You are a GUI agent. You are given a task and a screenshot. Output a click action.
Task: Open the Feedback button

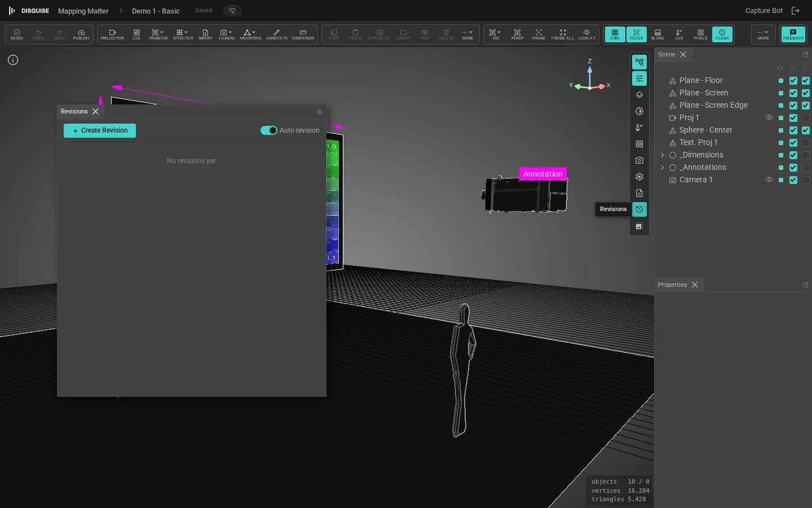(x=793, y=34)
